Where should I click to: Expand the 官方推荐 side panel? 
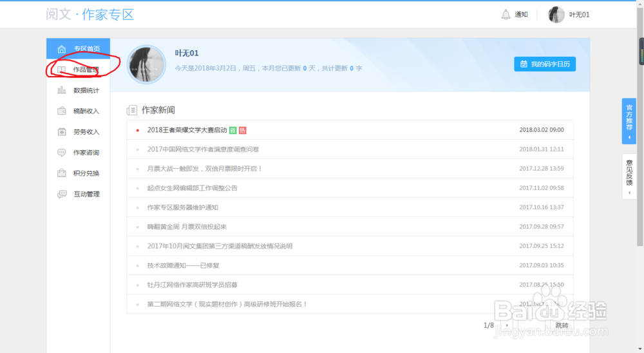pos(629,121)
